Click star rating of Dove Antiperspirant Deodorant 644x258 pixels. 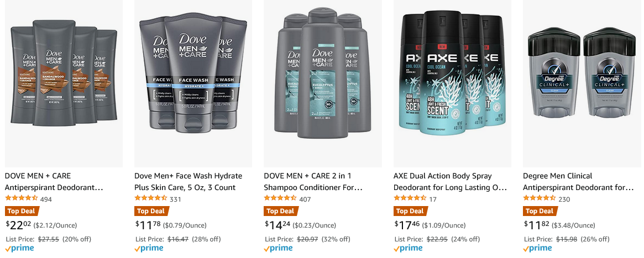tap(22, 198)
